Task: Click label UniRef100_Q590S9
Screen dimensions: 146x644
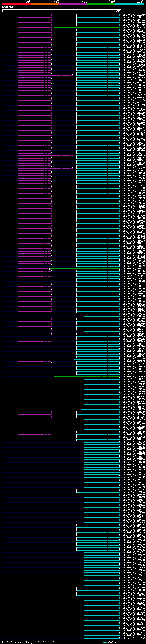Action: 134,557
